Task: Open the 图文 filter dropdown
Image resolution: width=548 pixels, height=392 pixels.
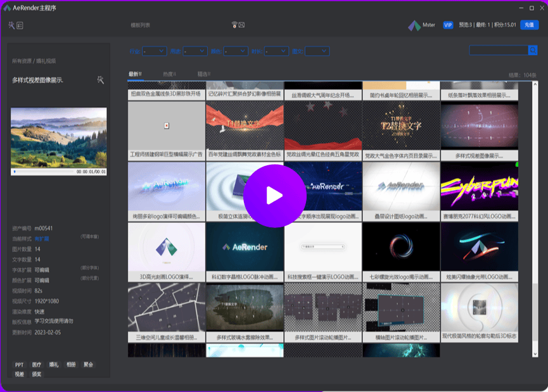Action: point(317,51)
